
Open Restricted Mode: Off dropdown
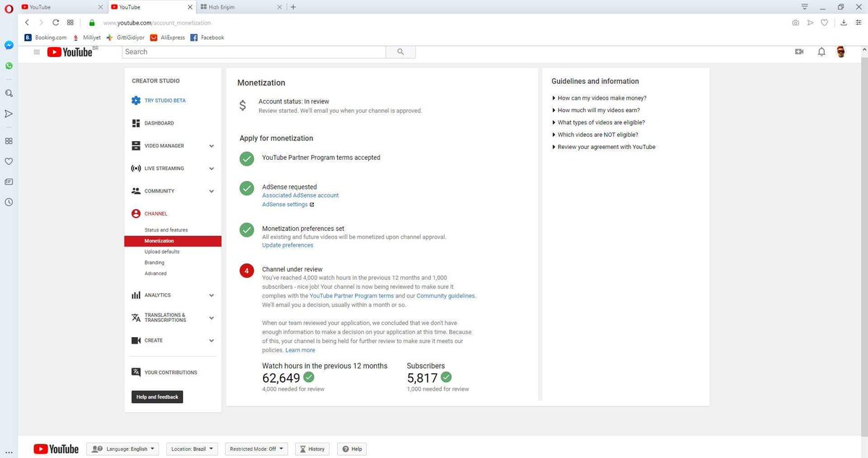(x=257, y=449)
